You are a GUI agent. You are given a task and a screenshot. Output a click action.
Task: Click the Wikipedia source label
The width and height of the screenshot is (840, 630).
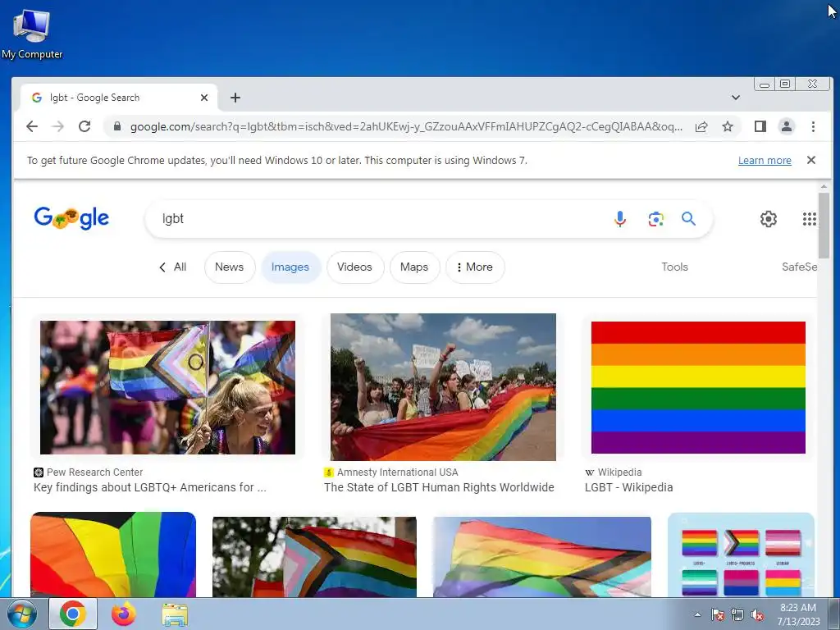619,472
